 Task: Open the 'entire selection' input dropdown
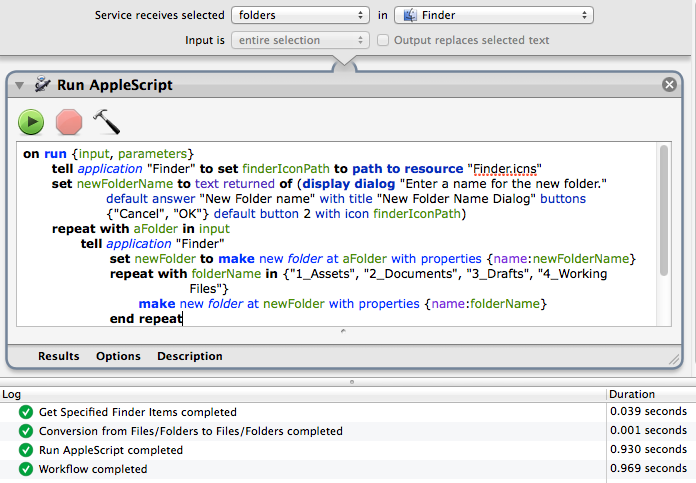(x=301, y=40)
